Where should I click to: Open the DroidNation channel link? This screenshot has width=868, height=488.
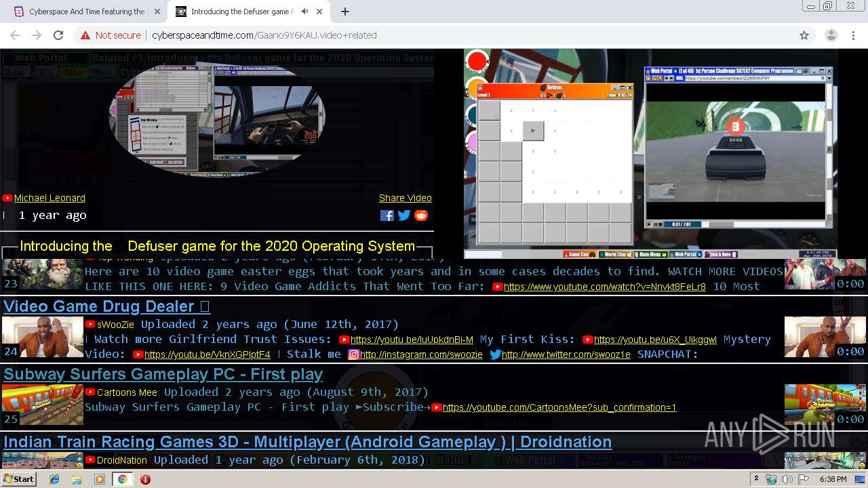122,460
